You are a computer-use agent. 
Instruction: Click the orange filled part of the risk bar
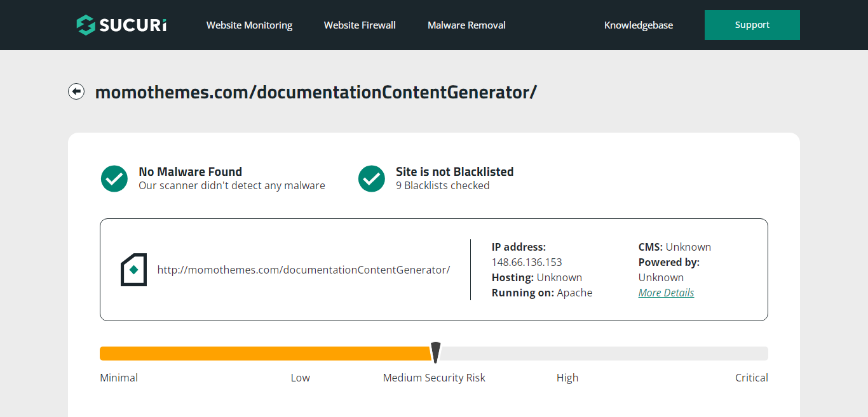point(264,354)
